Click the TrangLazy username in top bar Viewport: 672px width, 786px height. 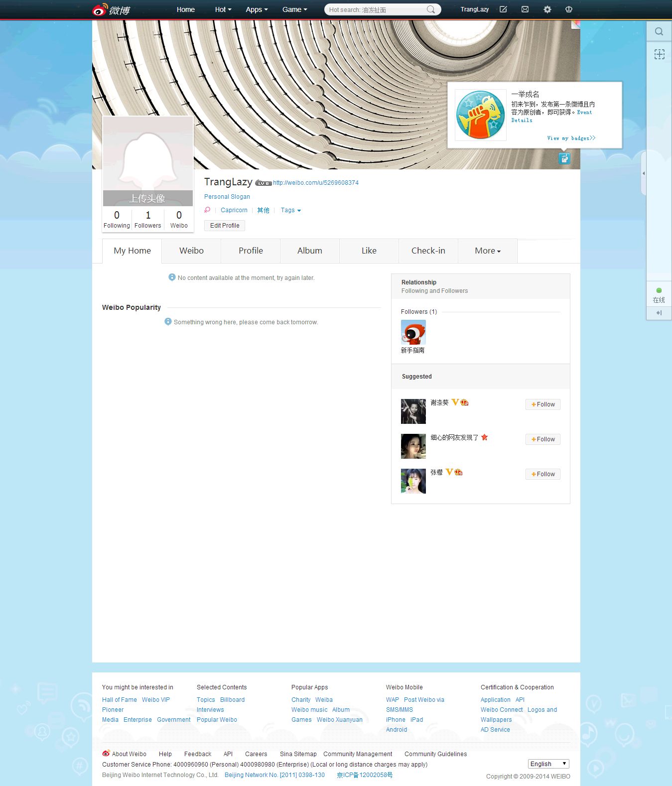(x=475, y=9)
